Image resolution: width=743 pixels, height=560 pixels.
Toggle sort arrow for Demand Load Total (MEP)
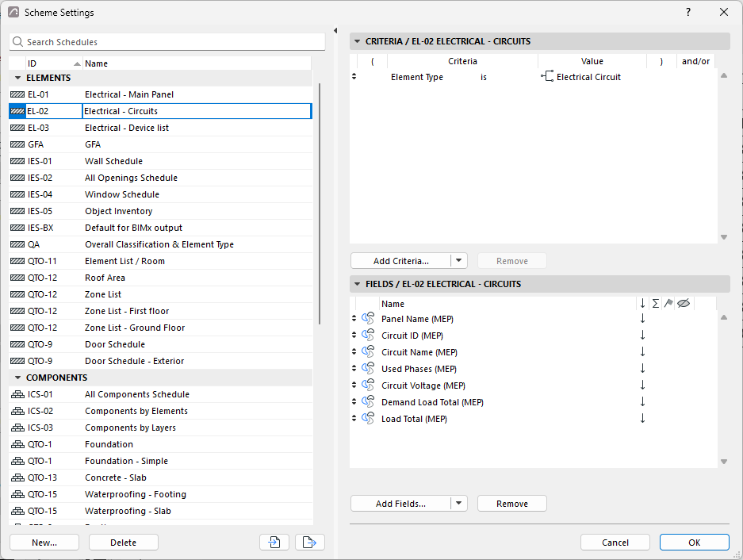click(642, 401)
